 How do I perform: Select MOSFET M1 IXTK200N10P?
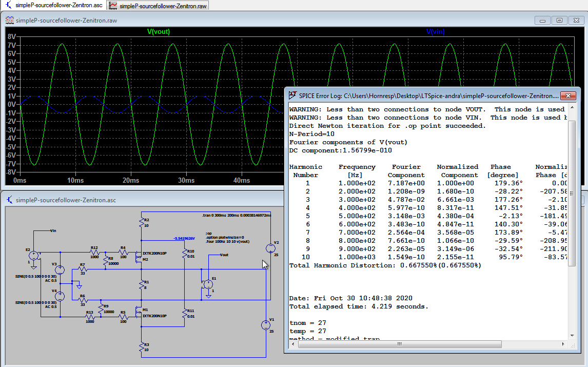point(138,313)
